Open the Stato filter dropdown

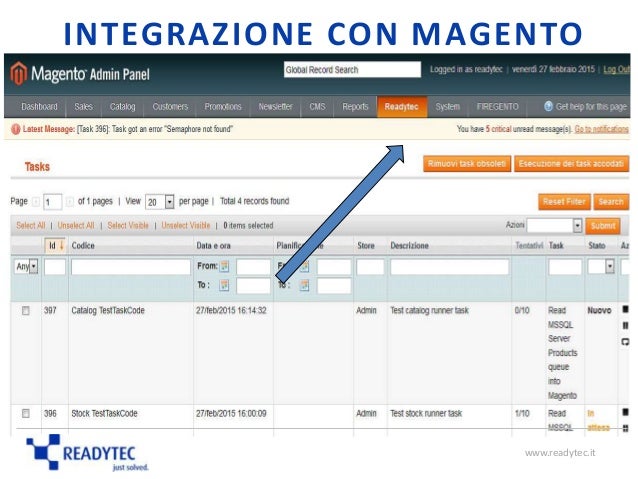tap(601, 267)
